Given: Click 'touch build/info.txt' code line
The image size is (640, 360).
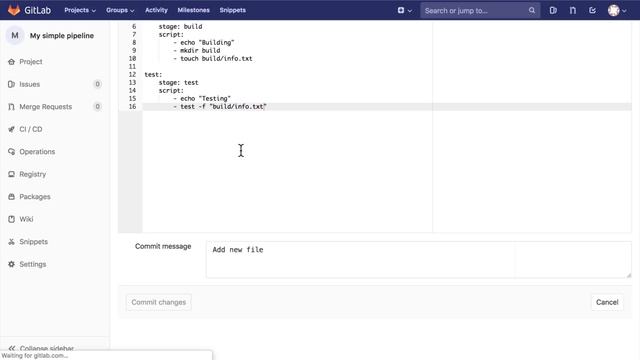Looking at the screenshot, I should point(213,58).
